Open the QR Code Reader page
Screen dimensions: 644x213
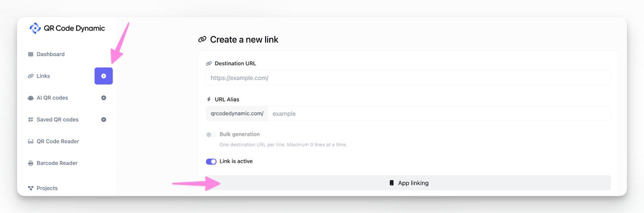[57, 142]
